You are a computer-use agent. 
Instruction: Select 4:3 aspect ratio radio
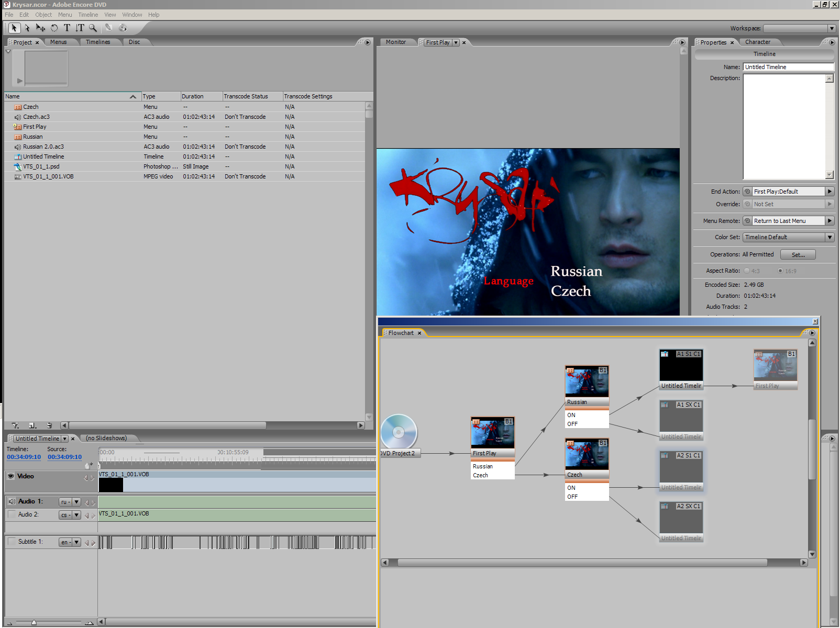[747, 271]
